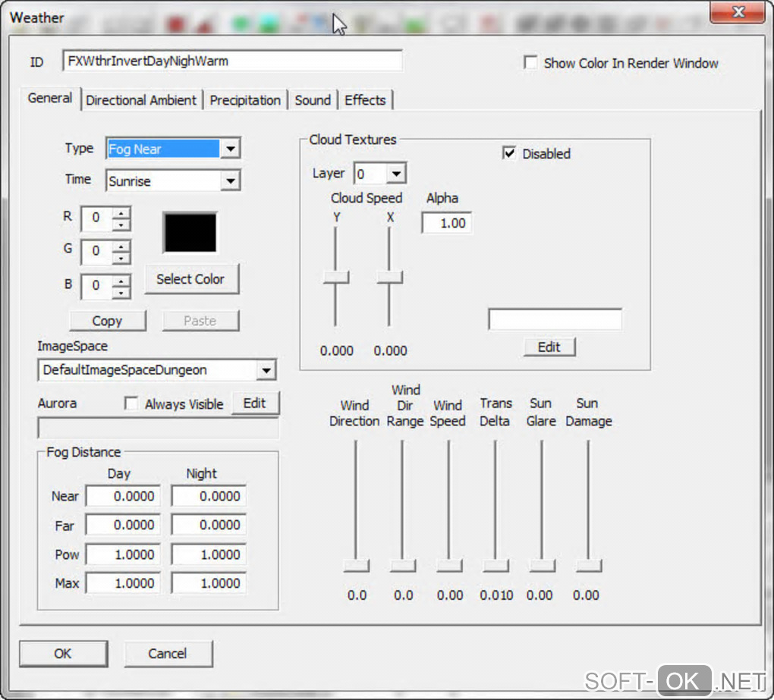Click Edit under the cloud texture field
The width and height of the screenshot is (774, 700).
[x=549, y=347]
